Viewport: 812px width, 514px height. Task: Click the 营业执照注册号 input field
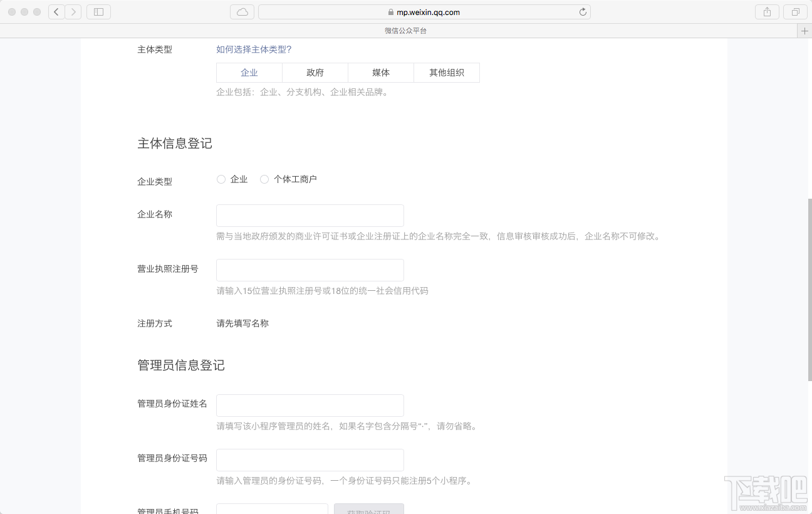point(310,270)
